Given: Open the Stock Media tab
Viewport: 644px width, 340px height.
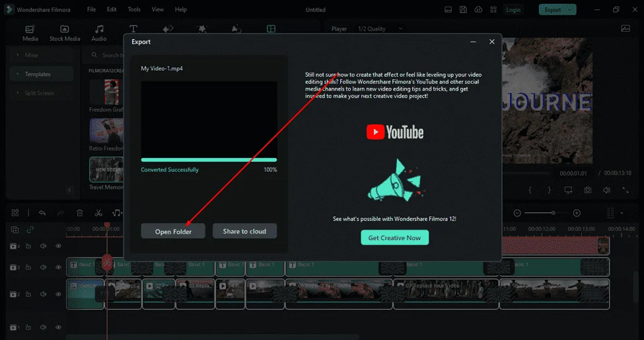Looking at the screenshot, I should (x=65, y=33).
